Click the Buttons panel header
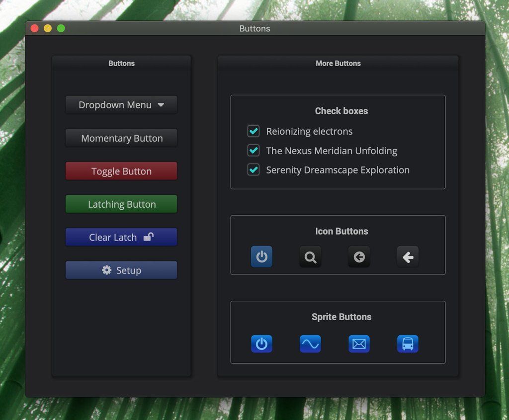This screenshot has width=509, height=420. tap(121, 63)
